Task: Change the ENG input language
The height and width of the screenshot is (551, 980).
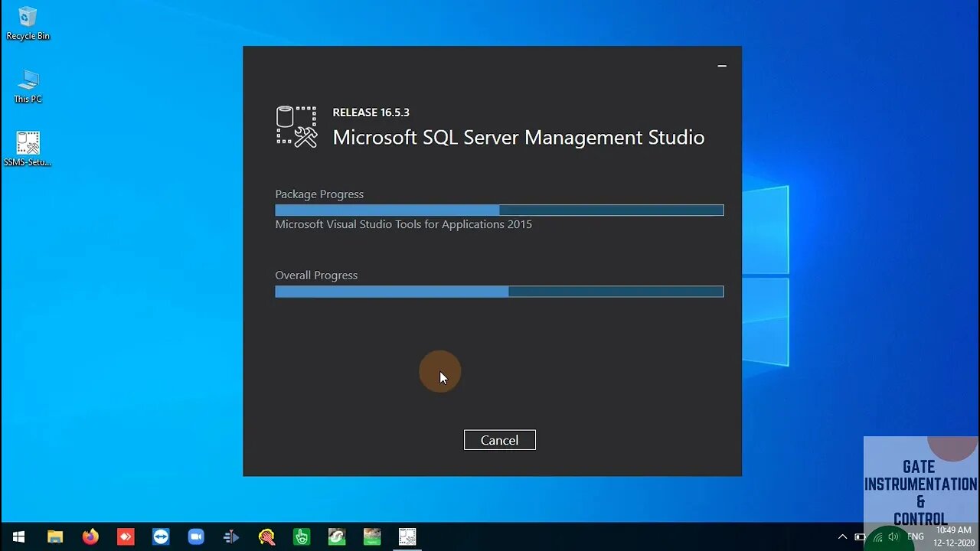Action: (x=916, y=536)
